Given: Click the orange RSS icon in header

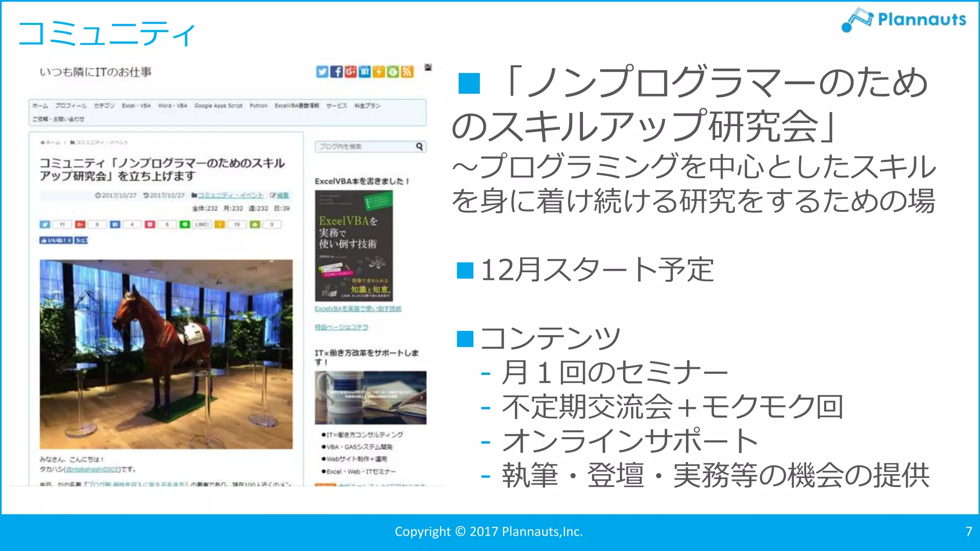Looking at the screenshot, I should click(x=407, y=72).
